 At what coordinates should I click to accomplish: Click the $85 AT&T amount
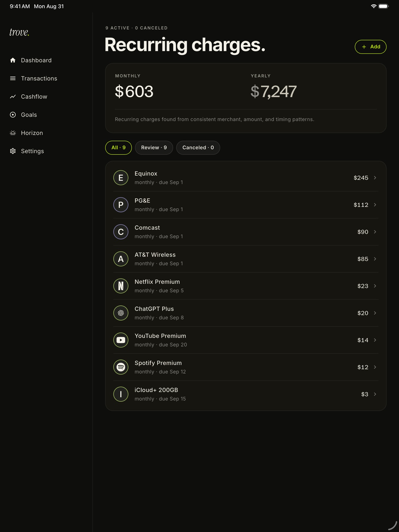coord(363,259)
